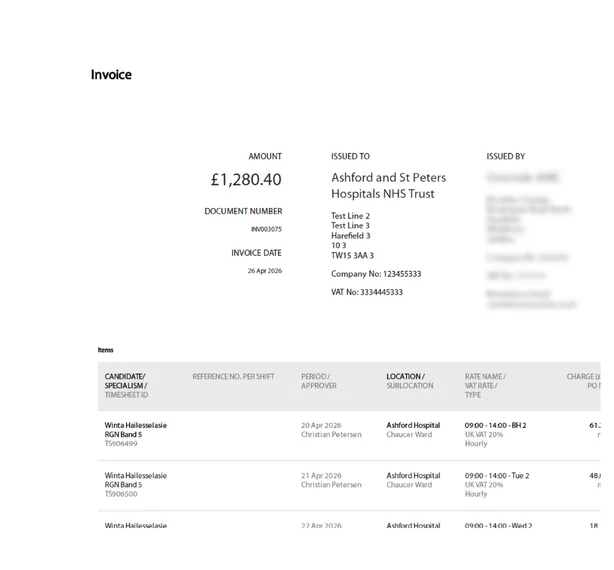614x570 pixels.
Task: Click the ISSUED TO label
Action: tap(350, 156)
